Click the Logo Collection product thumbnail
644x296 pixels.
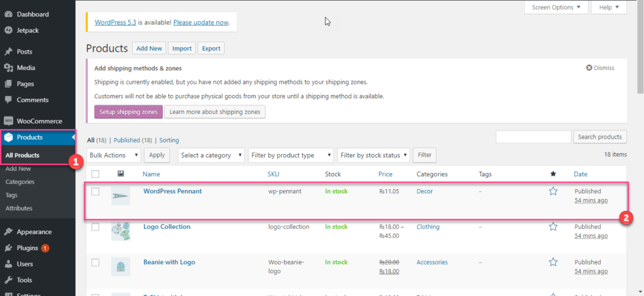121,231
